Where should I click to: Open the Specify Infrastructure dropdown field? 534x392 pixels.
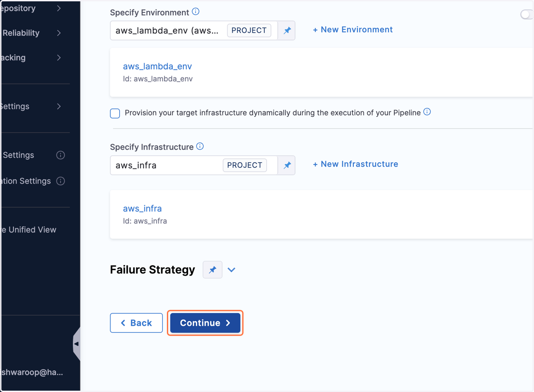point(194,165)
